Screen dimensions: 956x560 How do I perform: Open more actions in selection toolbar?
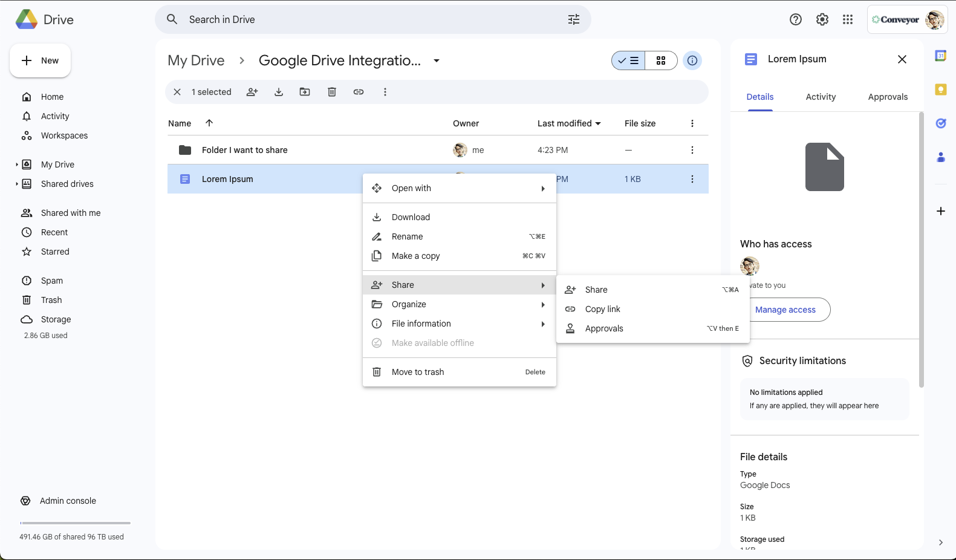[385, 92]
